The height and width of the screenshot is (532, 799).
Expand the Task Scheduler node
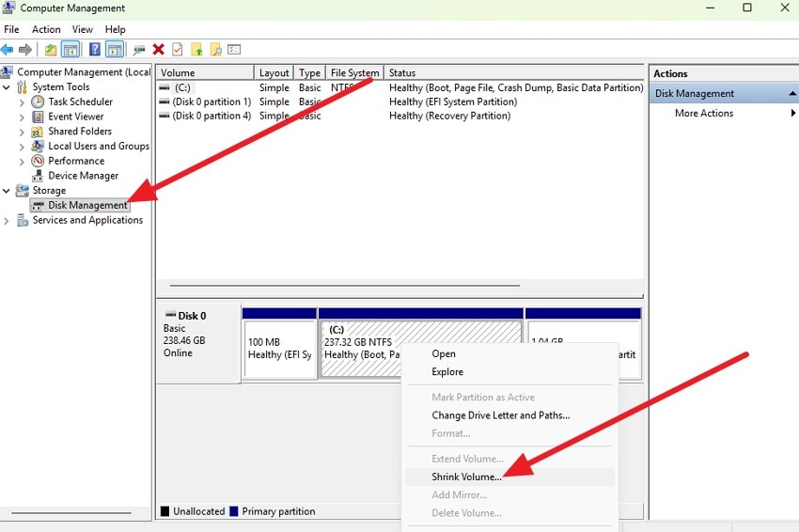tap(22, 102)
